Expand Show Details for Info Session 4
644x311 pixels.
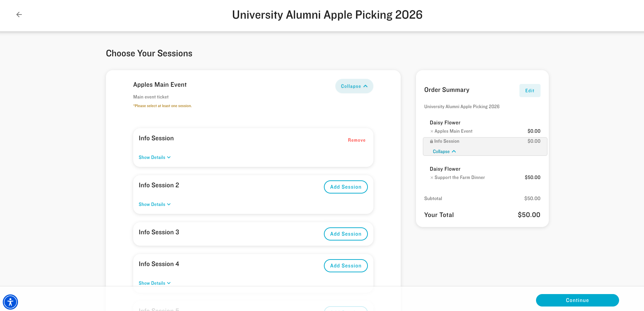tap(154, 283)
